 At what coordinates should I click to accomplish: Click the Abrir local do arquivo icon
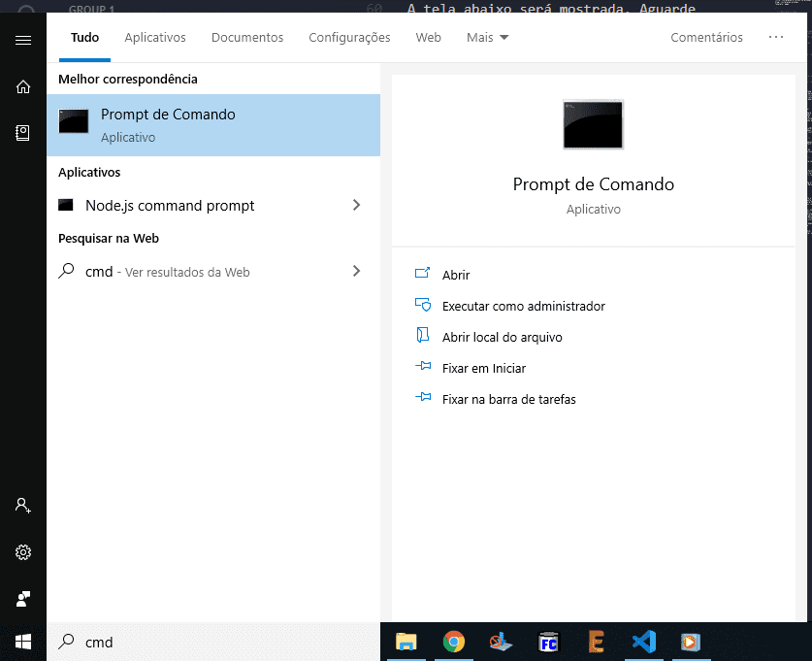[423, 335]
